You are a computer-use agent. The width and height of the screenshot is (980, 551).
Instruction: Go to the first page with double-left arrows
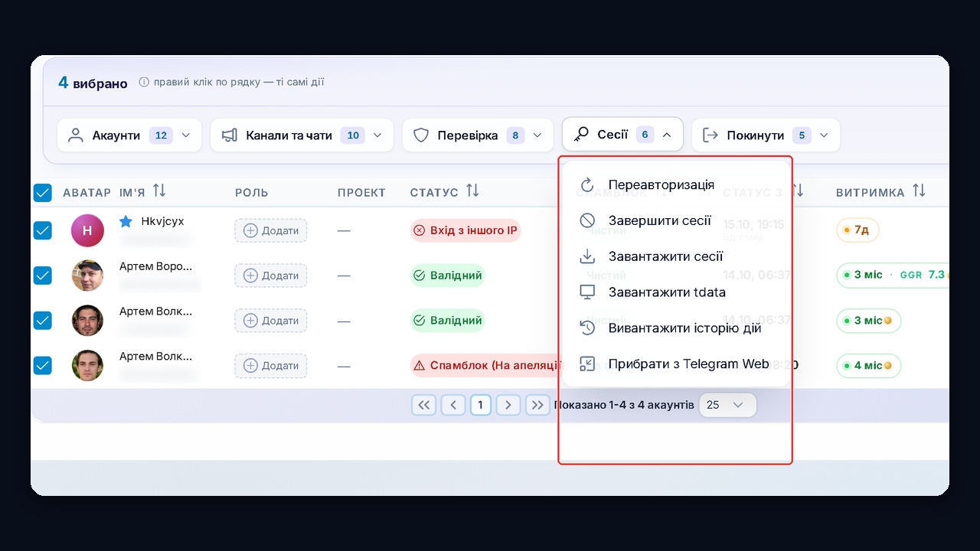coord(423,405)
